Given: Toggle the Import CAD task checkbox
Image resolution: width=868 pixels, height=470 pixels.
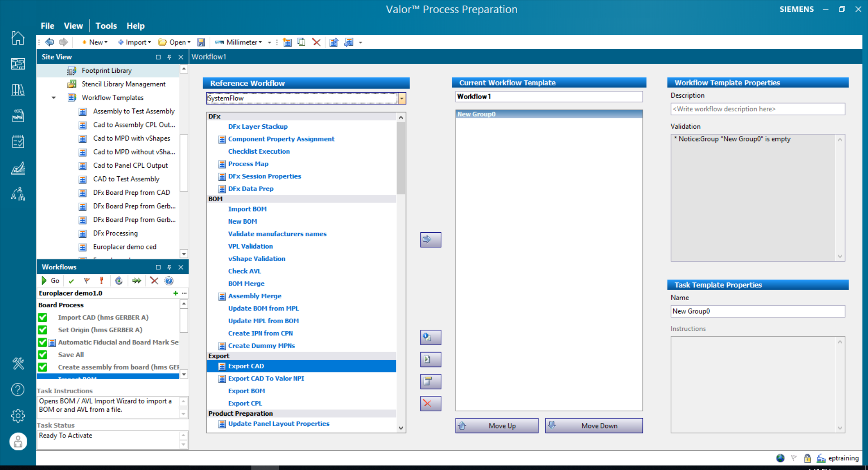Looking at the screenshot, I should 43,318.
